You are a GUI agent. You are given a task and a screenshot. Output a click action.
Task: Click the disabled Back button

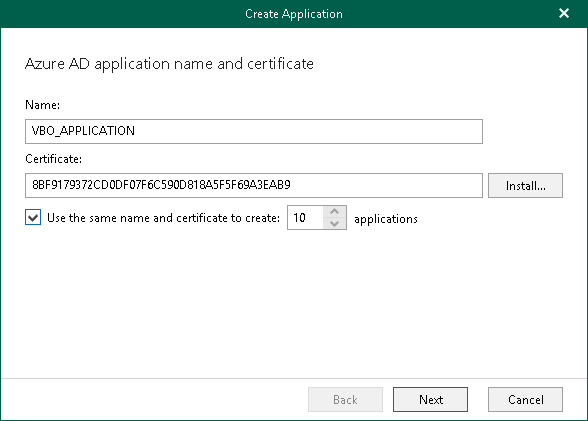tap(345, 400)
